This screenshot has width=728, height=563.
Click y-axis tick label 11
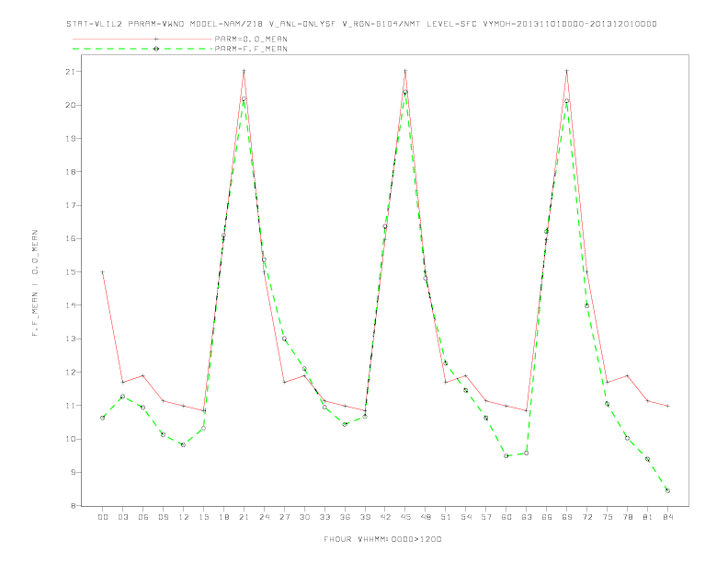pyautogui.click(x=71, y=406)
